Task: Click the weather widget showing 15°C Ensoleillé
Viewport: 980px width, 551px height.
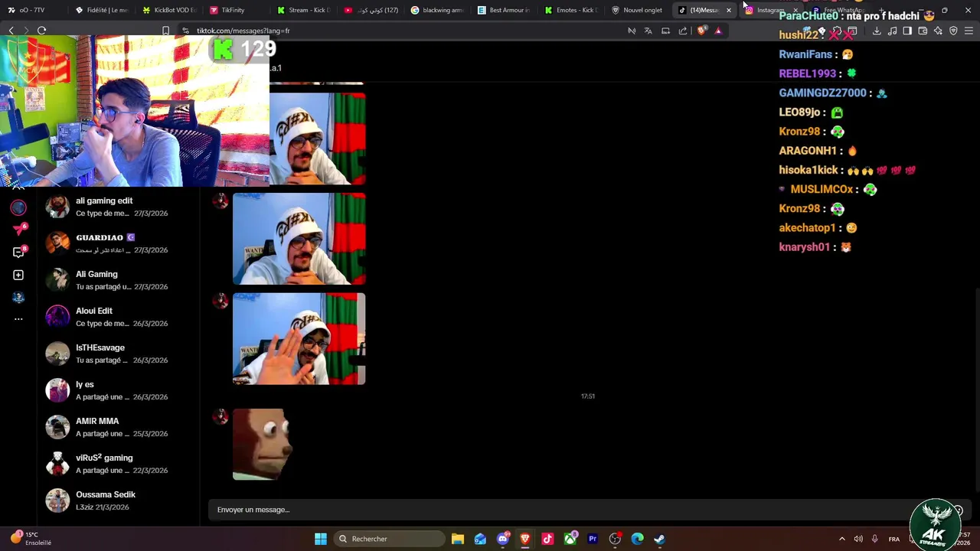Action: [x=31, y=539]
